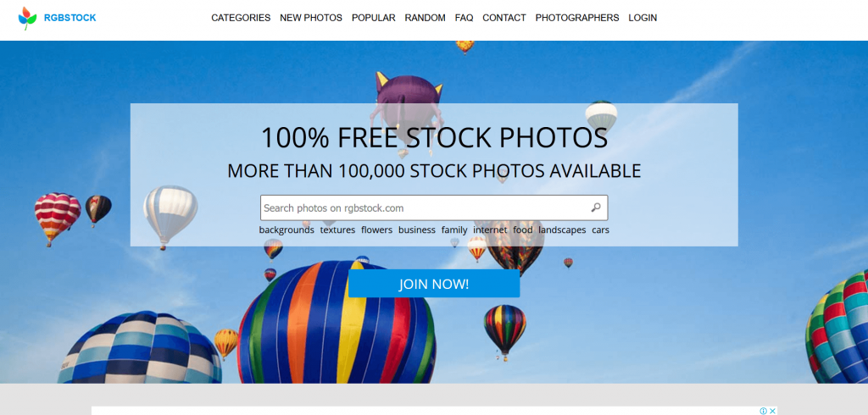This screenshot has height=415, width=868.
Task: Select the landscapes keyword link
Action: 562,230
